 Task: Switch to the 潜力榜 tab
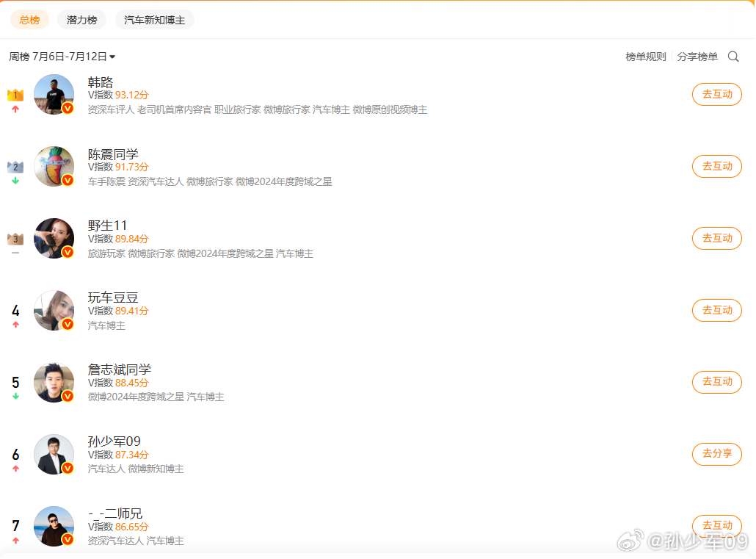tap(82, 20)
